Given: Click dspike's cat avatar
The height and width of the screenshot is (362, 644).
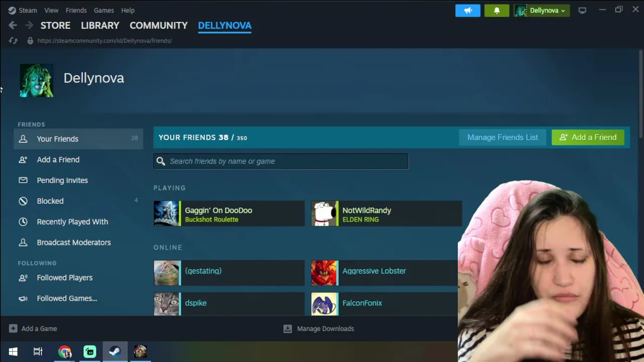Looking at the screenshot, I should 166,304.
